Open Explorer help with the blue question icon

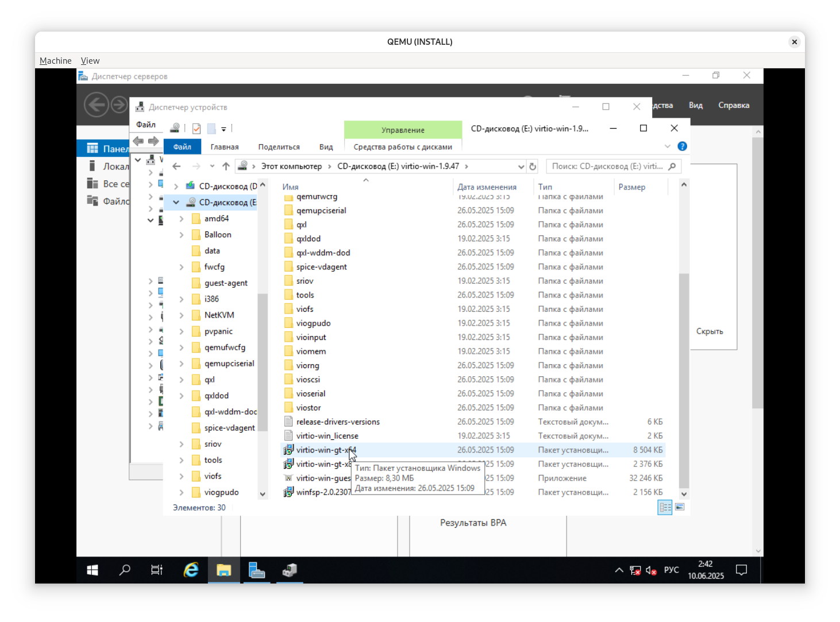tap(682, 146)
